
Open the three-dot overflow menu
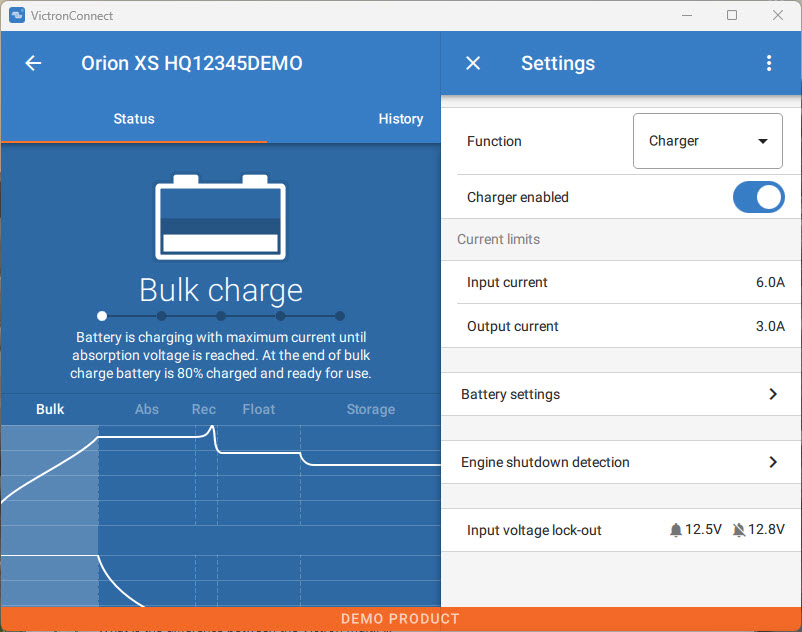[769, 63]
